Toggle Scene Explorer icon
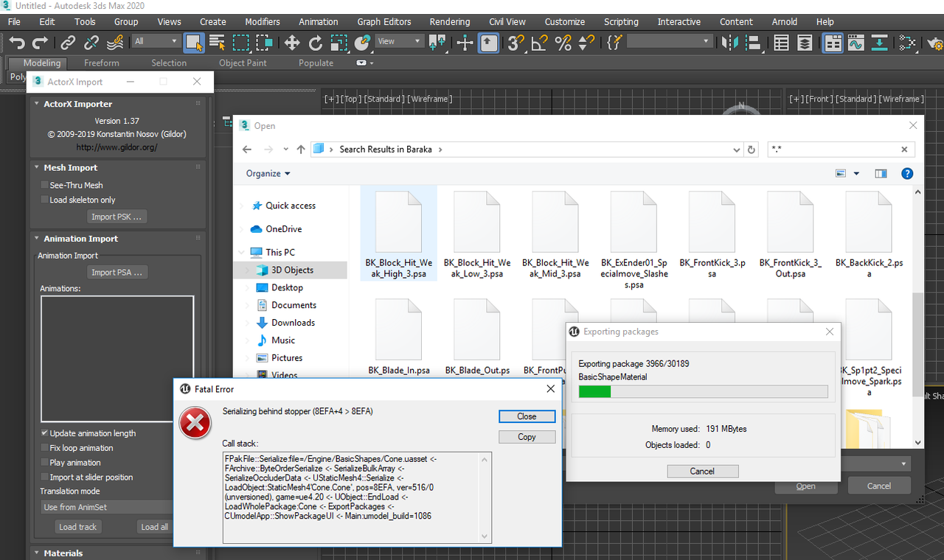The image size is (944, 560). 781,43
